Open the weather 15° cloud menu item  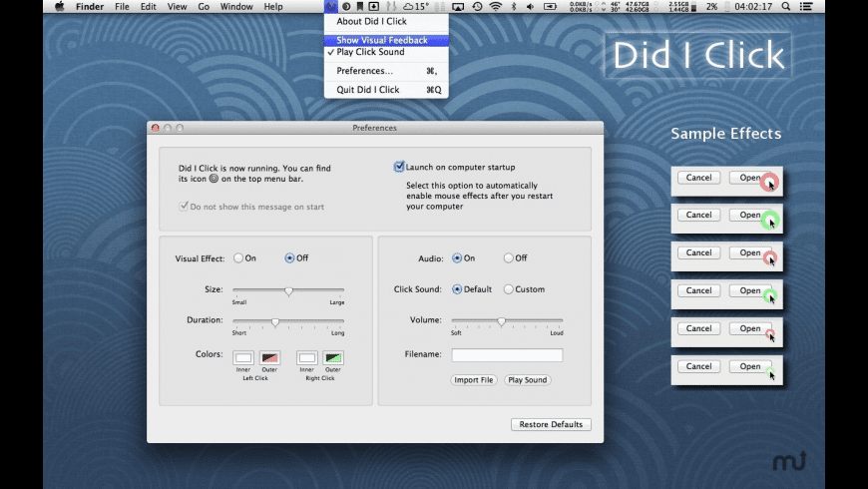pyautogui.click(x=416, y=7)
